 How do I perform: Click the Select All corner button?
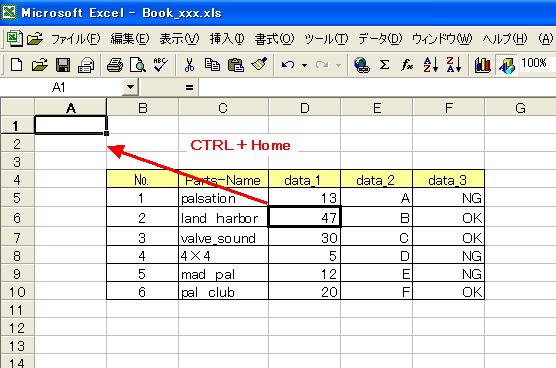[x=17, y=107]
